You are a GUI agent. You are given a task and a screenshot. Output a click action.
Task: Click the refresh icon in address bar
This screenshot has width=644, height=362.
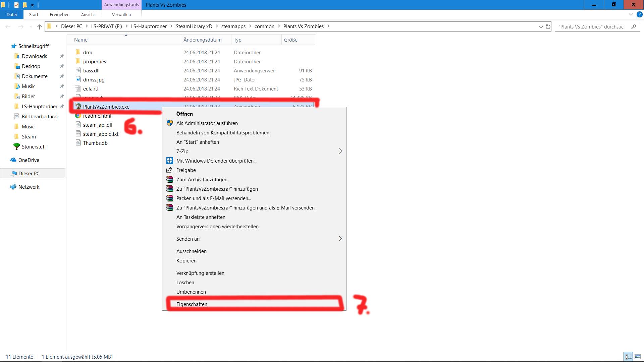tap(548, 27)
